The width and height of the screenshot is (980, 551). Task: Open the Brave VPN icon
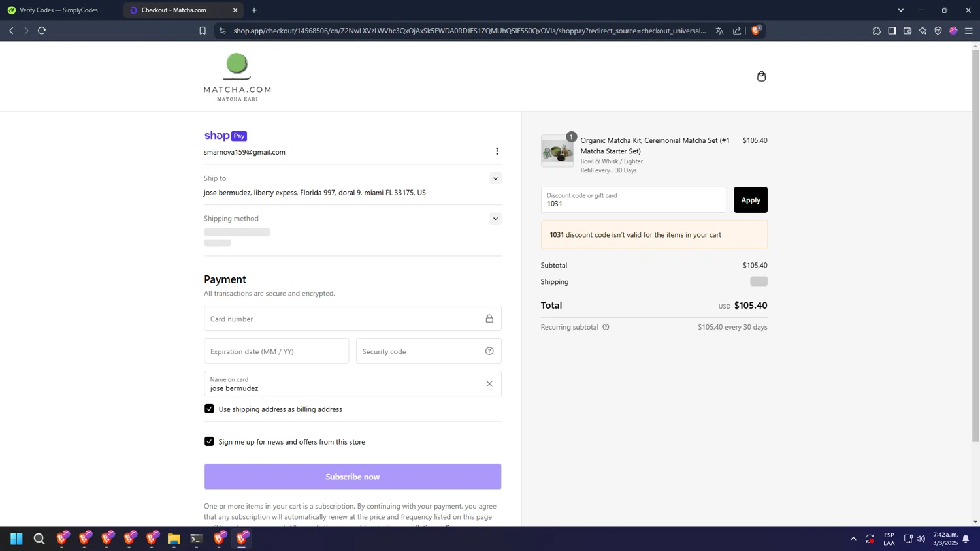938,31
